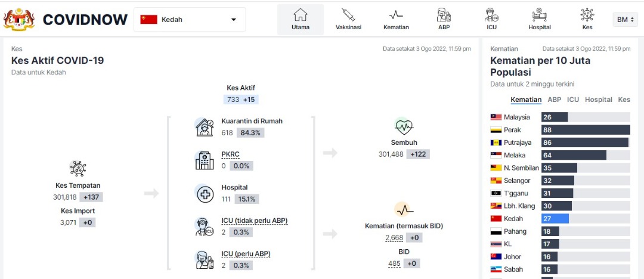Switch ranking to ICU tab

[x=573, y=100]
